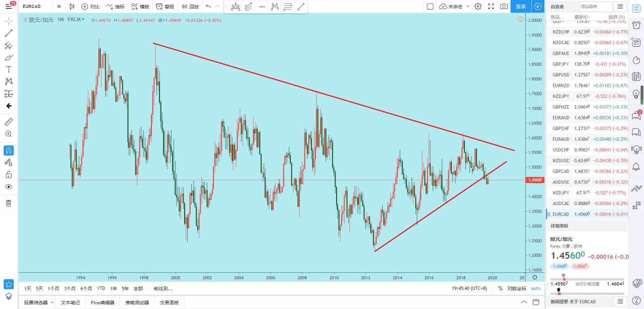Open the FXCM source dropdown
The image size is (644, 309).
76,19
